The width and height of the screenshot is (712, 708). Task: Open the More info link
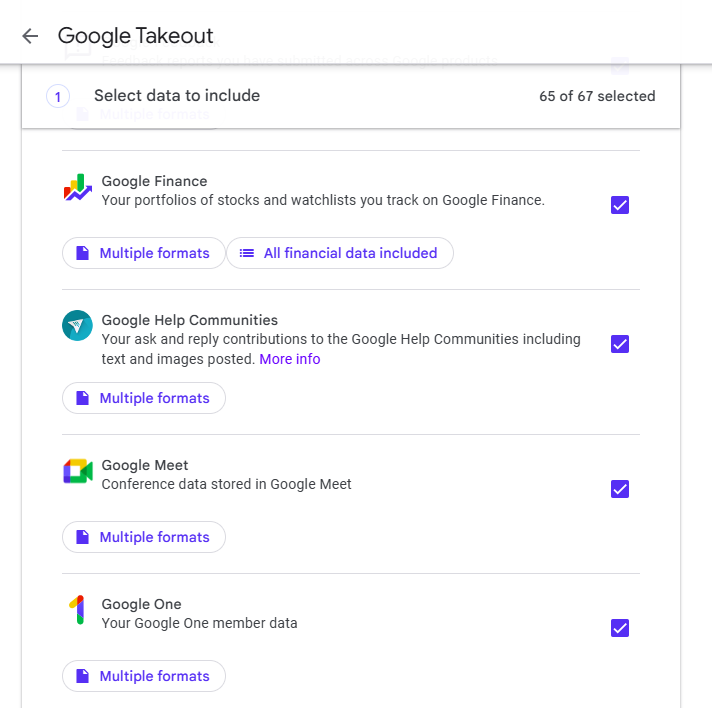[x=290, y=359]
